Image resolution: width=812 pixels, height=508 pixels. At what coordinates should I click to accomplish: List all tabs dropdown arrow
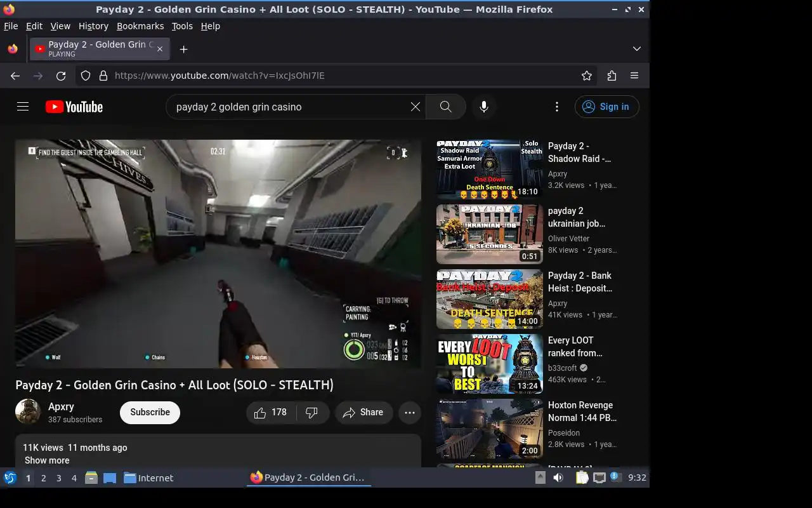pos(637,49)
